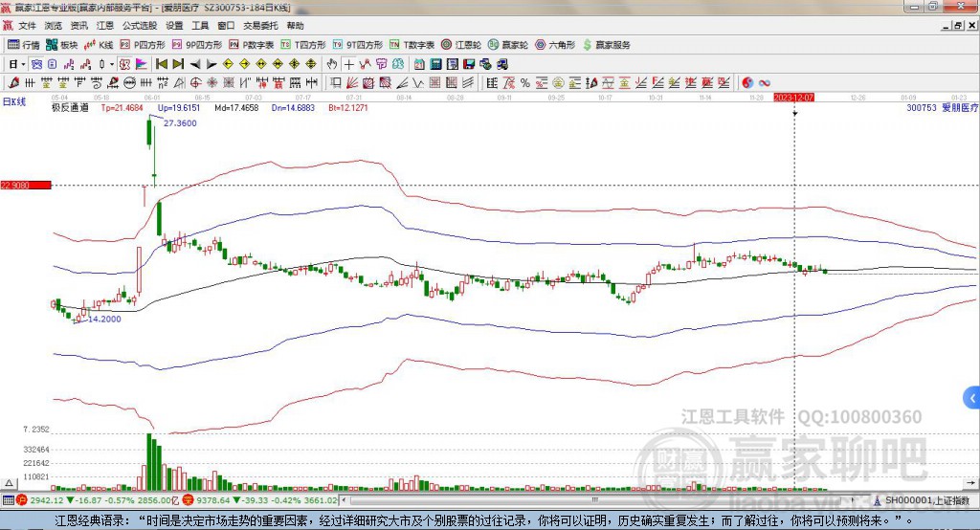Viewport: 980px width, 530px height.
Task: Open the 资讯 menu
Action: click(78, 26)
